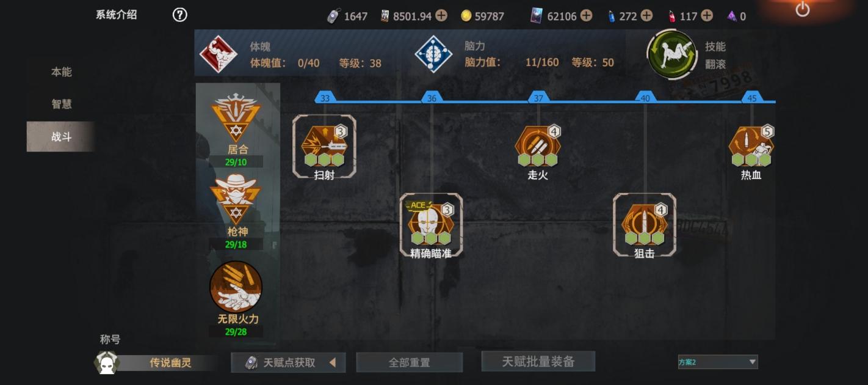Open the 走火 talent icon
Image resolution: width=868 pixels, height=385 pixels.
pyautogui.click(x=538, y=145)
